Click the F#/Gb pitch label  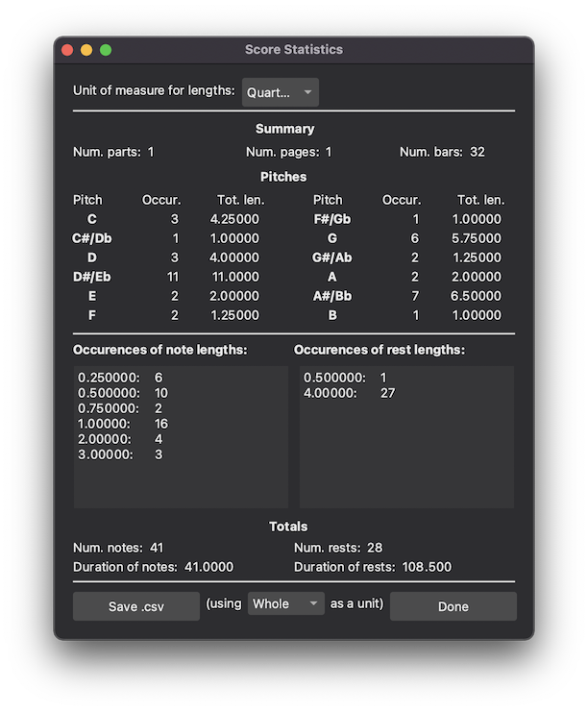[x=331, y=219]
